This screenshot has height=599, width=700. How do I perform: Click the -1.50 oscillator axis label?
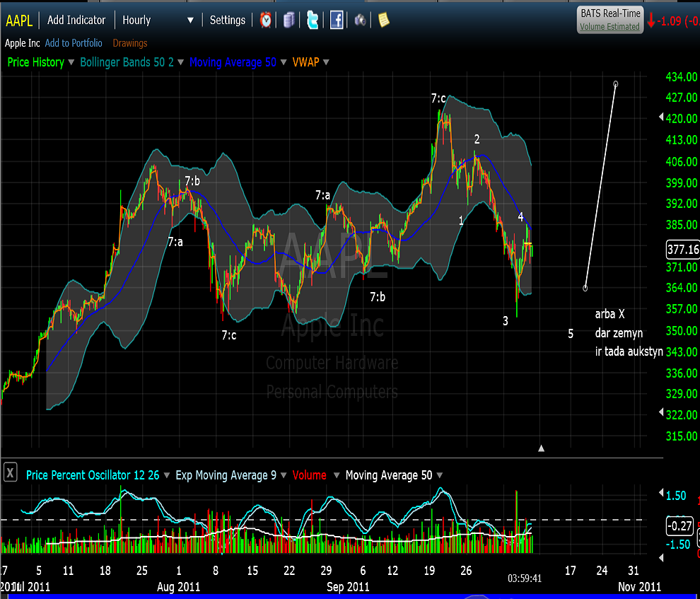point(677,545)
